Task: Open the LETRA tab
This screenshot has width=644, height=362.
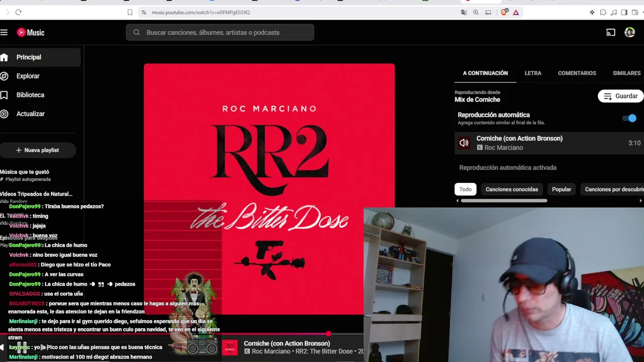Action: tap(533, 73)
